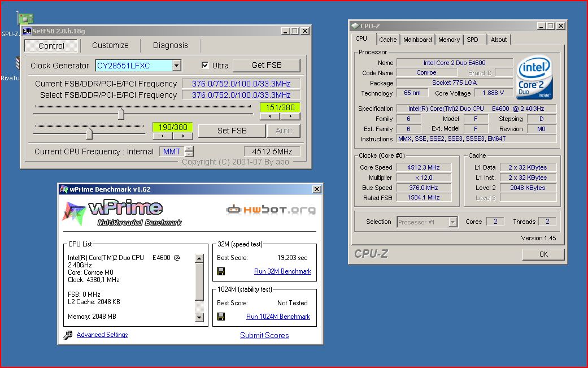Viewport: 588px width, 368px height.
Task: Open the Memory tab in CPU-Z
Action: coord(449,40)
